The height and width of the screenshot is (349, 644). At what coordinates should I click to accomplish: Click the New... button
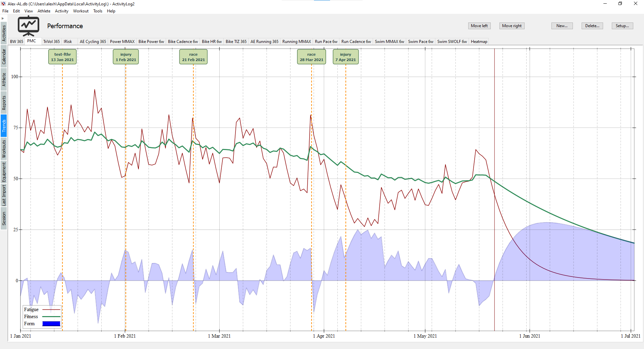[562, 26]
